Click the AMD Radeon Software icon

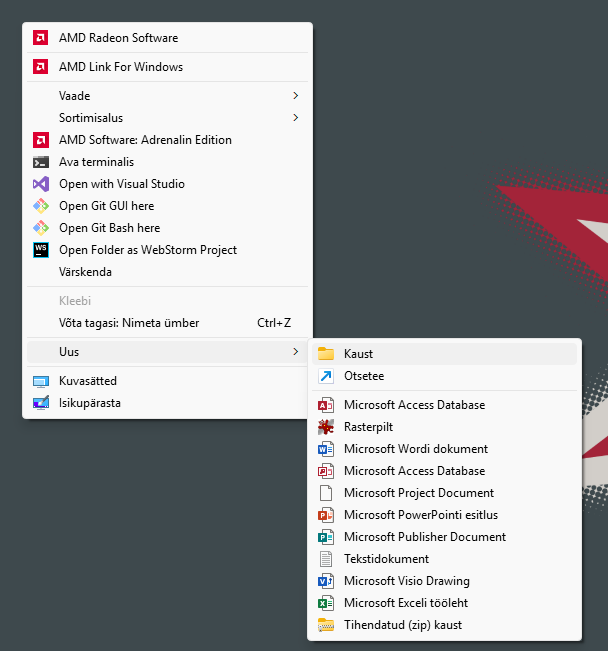pyautogui.click(x=41, y=38)
